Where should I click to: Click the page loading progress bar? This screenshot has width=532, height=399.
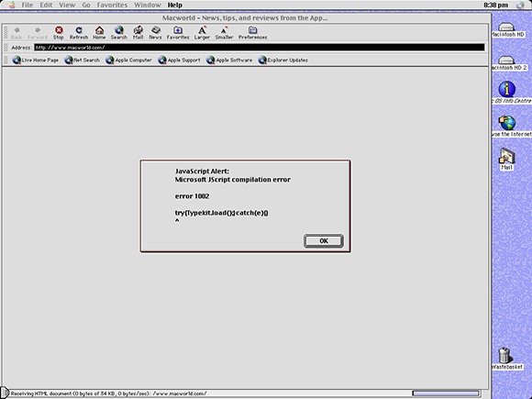[x=446, y=393]
